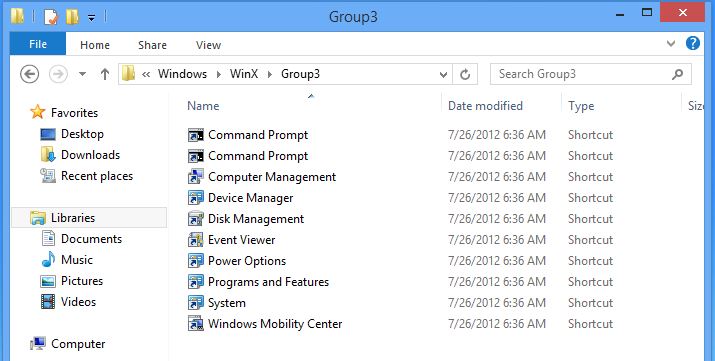Screen dimensions: 715x361
Task: Open the recent locations dropdown arrow
Action: 83,74
